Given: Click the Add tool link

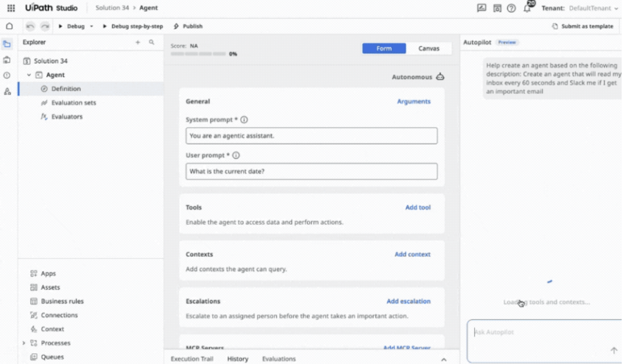Looking at the screenshot, I should 418,207.
